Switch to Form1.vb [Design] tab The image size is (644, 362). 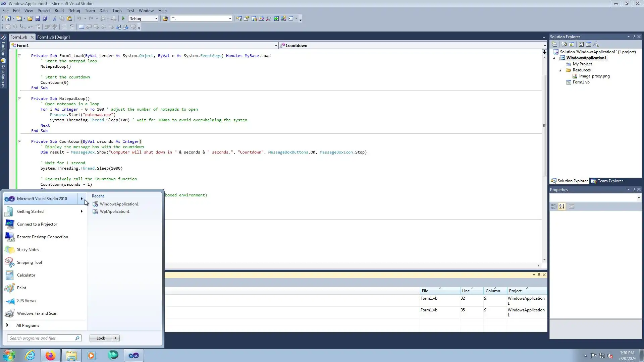[53, 37]
